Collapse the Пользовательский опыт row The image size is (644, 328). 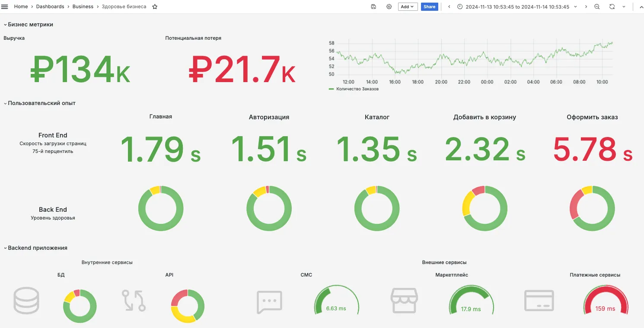pyautogui.click(x=40, y=103)
